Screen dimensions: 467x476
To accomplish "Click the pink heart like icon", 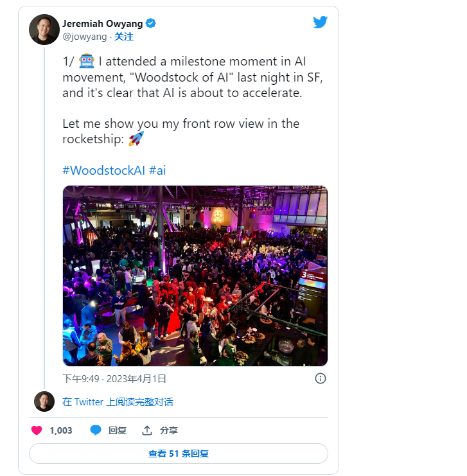I will [37, 430].
